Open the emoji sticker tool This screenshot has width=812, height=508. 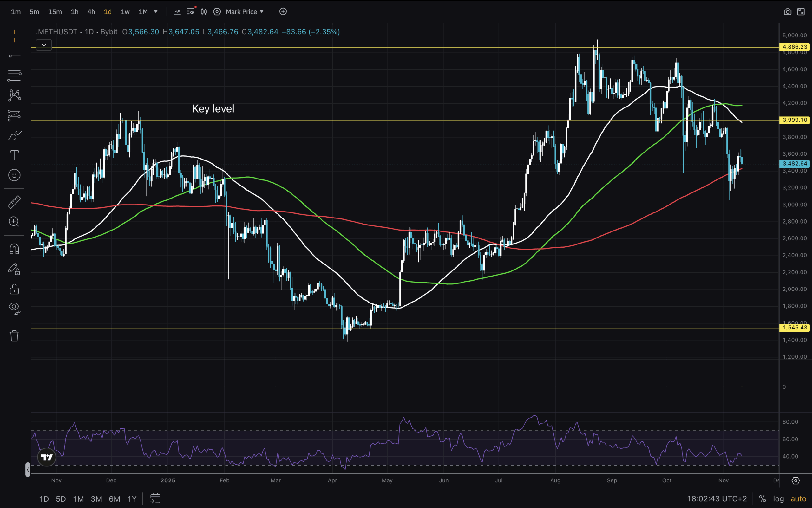click(14, 175)
